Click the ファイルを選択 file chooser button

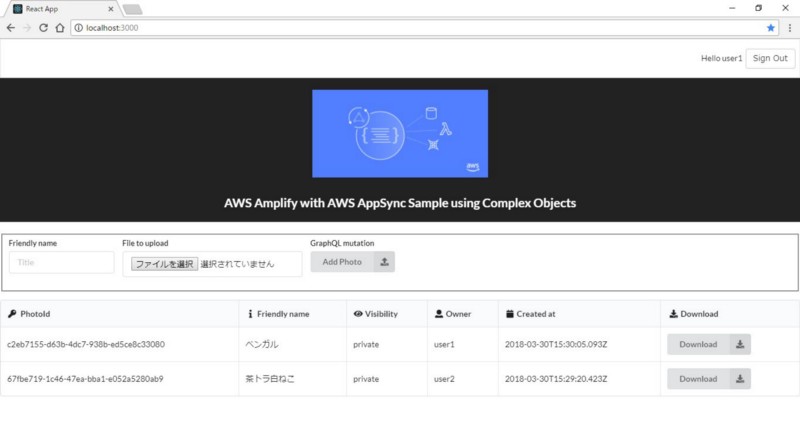pyautogui.click(x=164, y=264)
